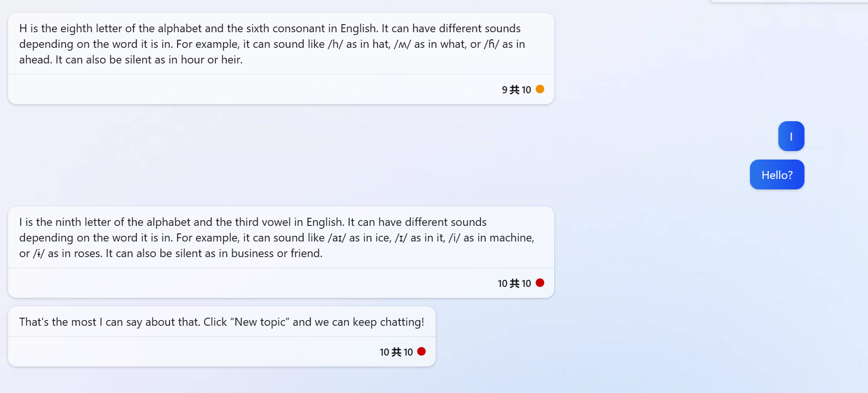
Task: Click the 10共10 counter on the letter I reply
Action: tap(515, 283)
